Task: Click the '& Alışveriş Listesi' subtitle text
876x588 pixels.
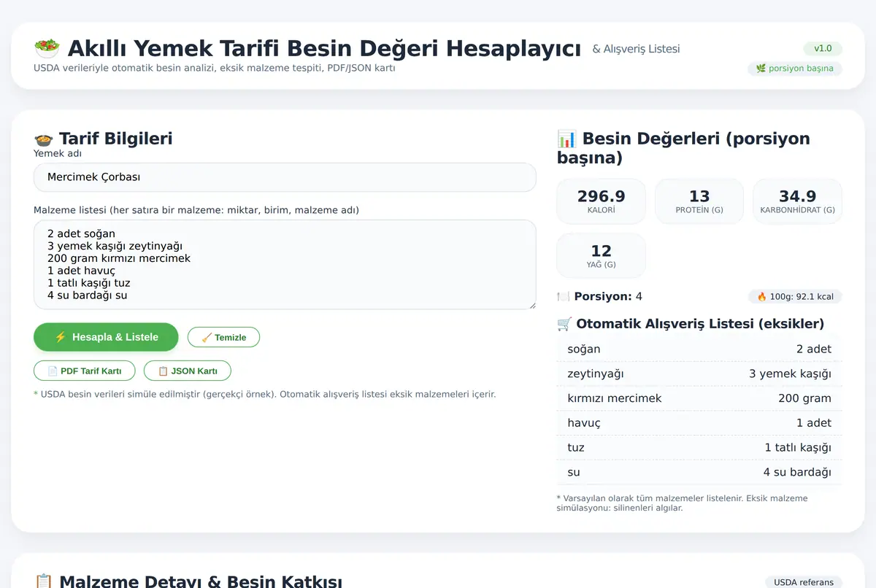Action: 636,49
